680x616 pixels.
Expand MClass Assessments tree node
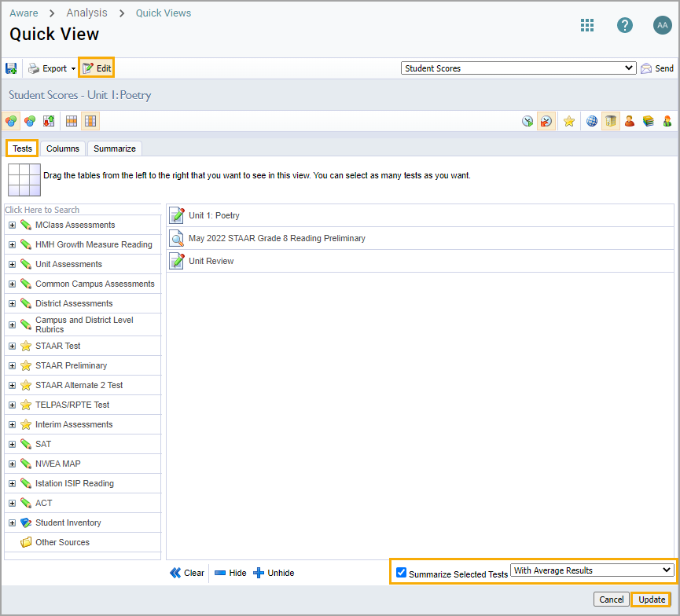tap(12, 225)
